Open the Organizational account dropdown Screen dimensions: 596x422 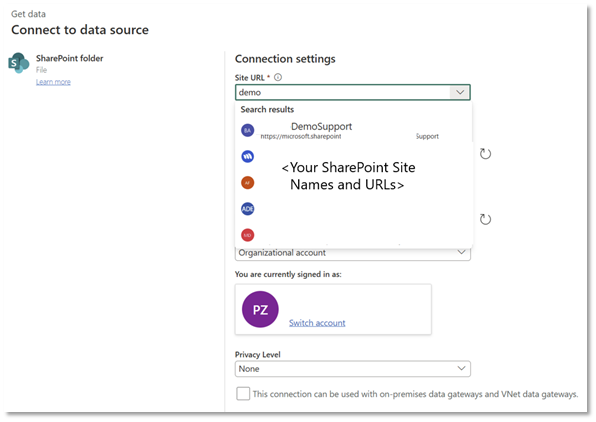click(353, 253)
